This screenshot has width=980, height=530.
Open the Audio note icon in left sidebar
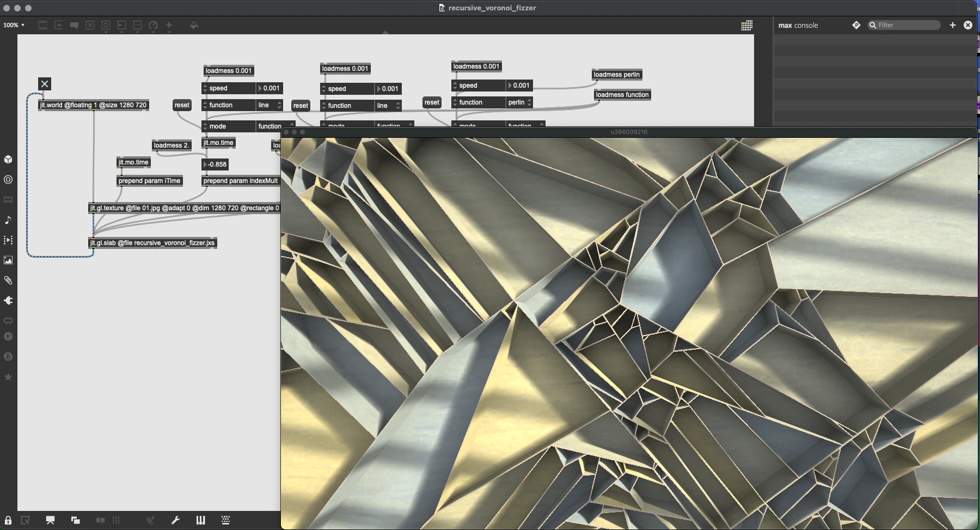[8, 220]
